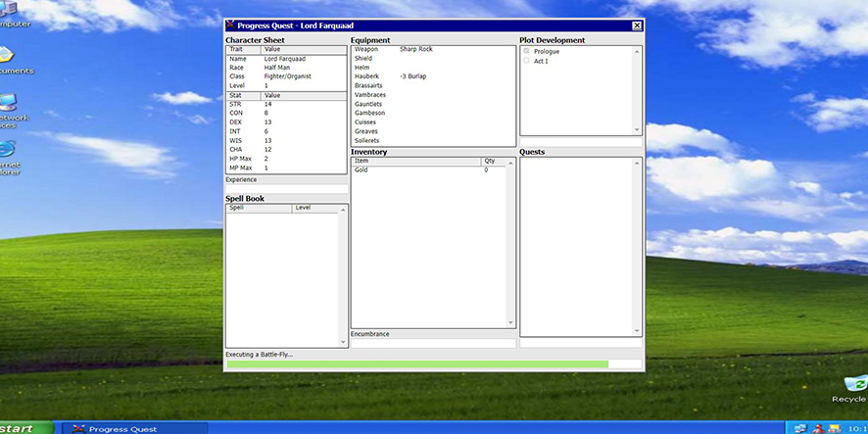Select the Name row 'Lord Farquaad'
The width and height of the screenshot is (868, 434).
click(x=286, y=59)
